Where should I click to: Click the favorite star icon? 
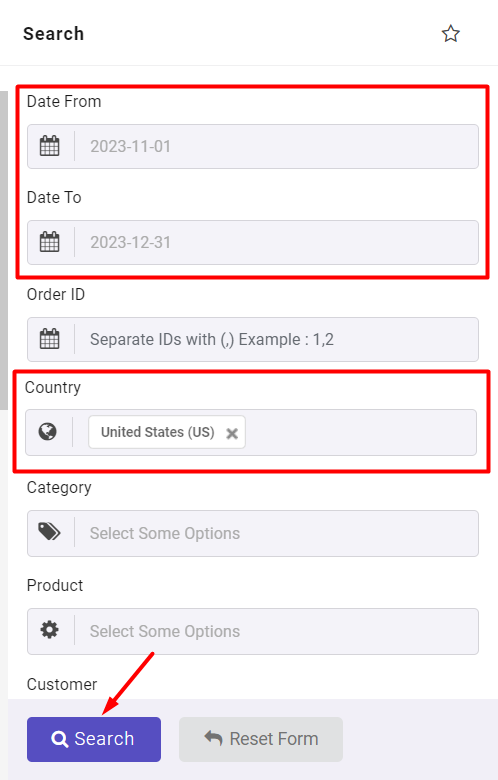[451, 34]
